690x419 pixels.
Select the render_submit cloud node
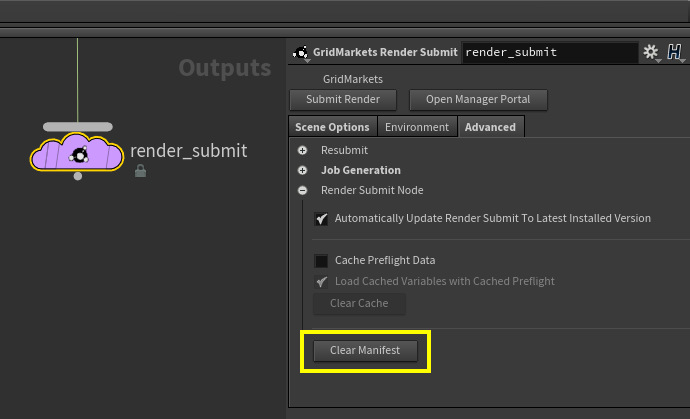77,152
